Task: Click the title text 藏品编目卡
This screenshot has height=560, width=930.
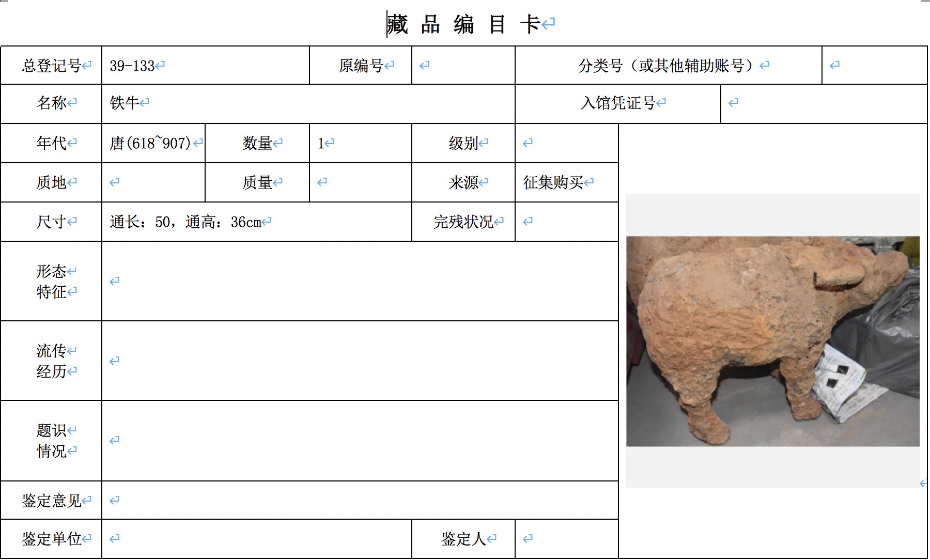Action: (x=463, y=24)
